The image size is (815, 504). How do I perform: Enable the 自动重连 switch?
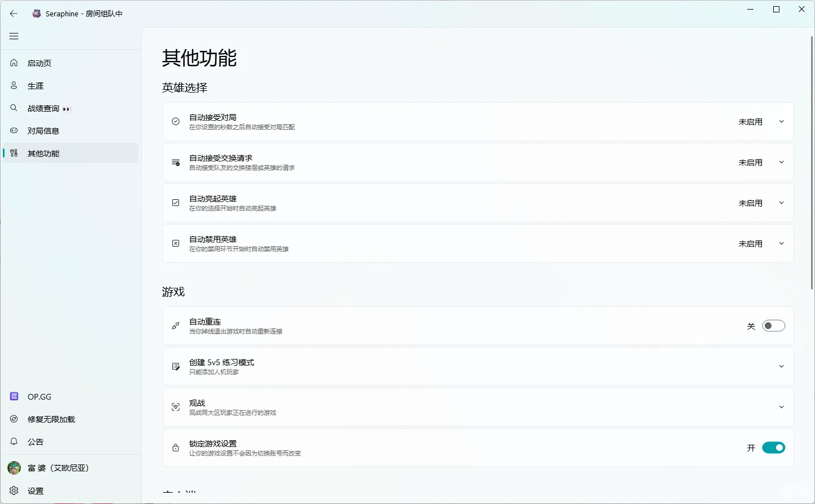pos(774,326)
